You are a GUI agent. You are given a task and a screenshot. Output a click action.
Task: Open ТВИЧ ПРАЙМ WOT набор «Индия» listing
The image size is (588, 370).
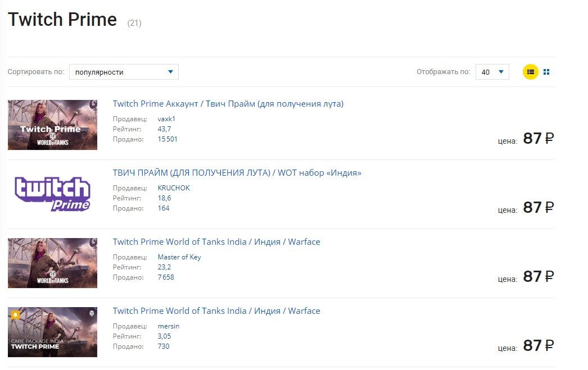click(x=237, y=173)
